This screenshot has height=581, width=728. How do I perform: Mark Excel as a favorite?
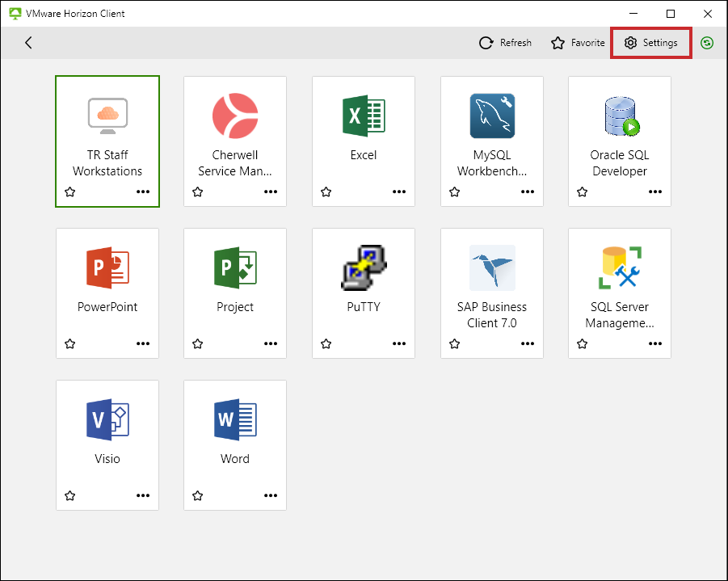(326, 192)
